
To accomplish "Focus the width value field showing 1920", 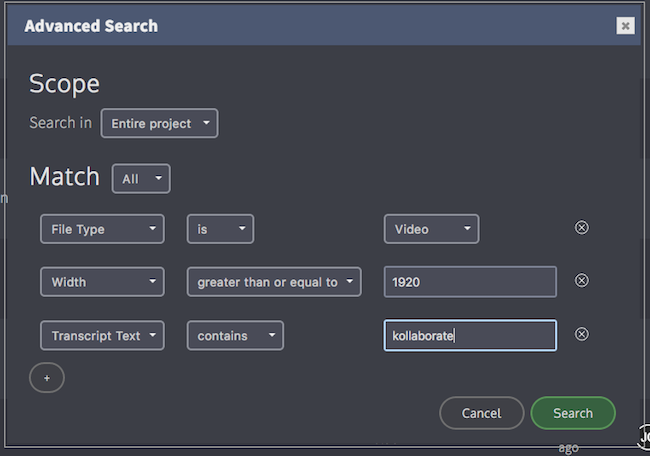I will [470, 282].
